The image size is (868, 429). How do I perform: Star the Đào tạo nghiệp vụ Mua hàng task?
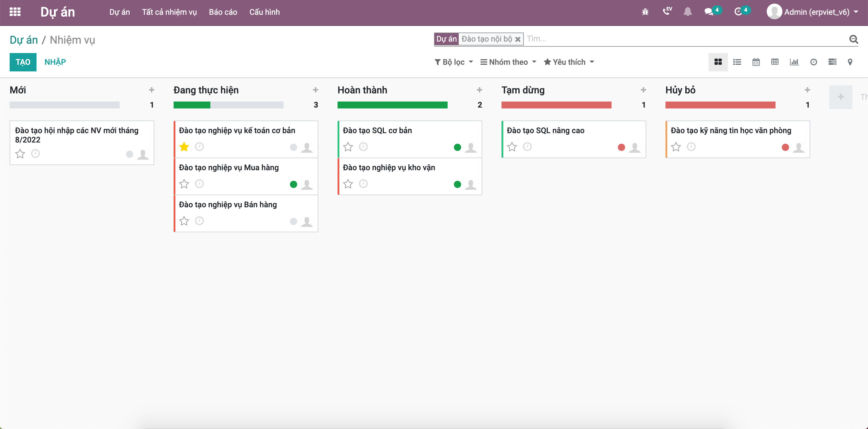[184, 184]
